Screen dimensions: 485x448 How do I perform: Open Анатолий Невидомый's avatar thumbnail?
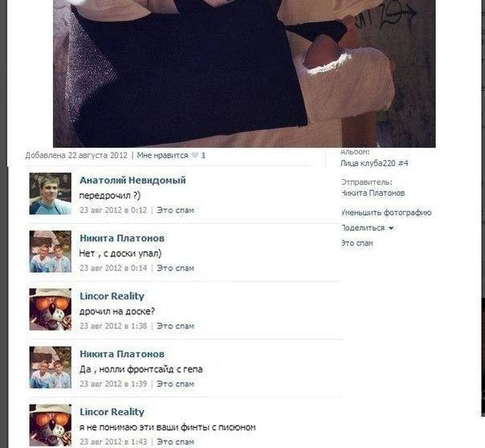click(50, 193)
